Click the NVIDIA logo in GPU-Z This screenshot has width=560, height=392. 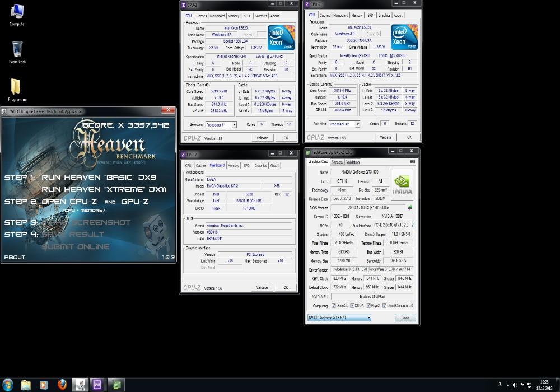point(403,185)
